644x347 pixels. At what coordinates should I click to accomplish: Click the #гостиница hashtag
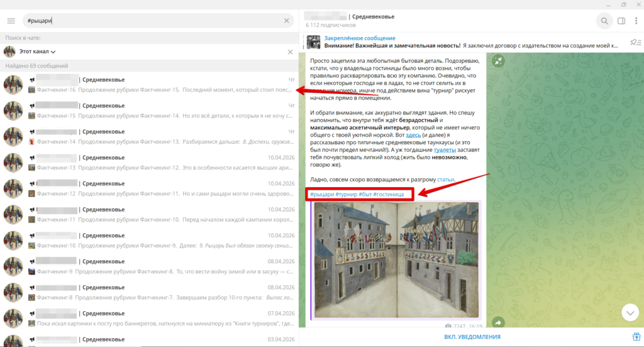click(x=389, y=195)
